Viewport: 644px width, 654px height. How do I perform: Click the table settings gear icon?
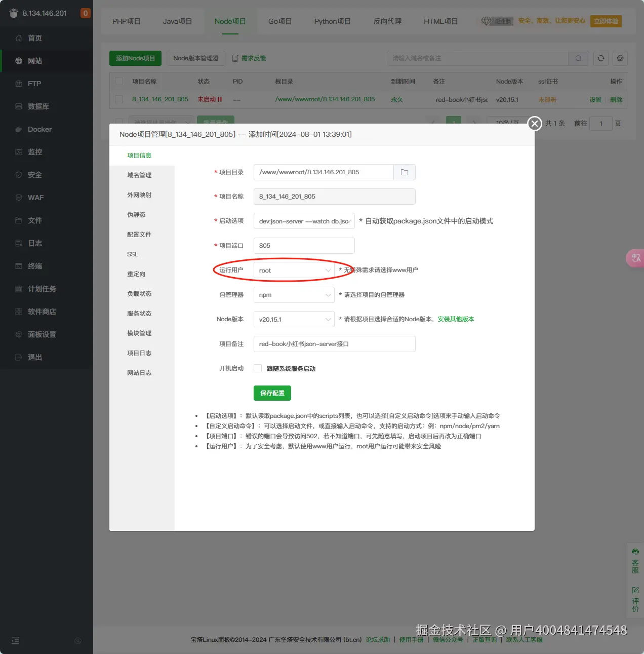coord(620,58)
